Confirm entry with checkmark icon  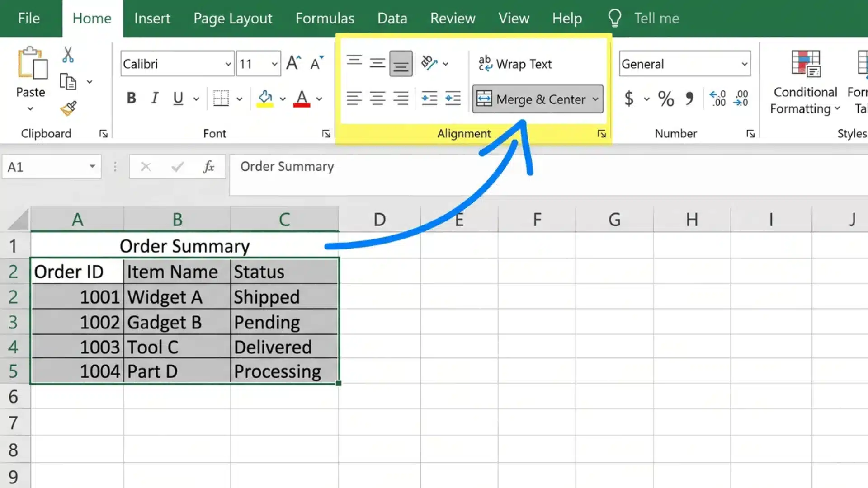[177, 167]
